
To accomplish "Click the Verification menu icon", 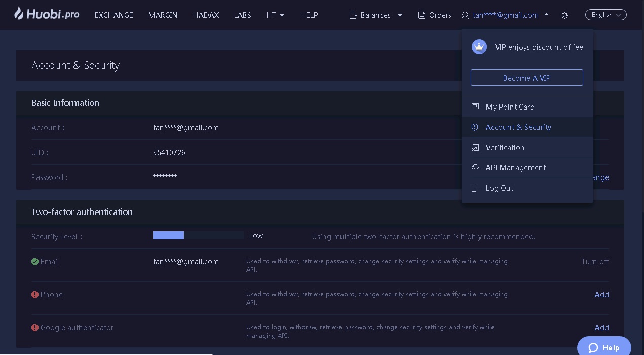I will 475,148.
